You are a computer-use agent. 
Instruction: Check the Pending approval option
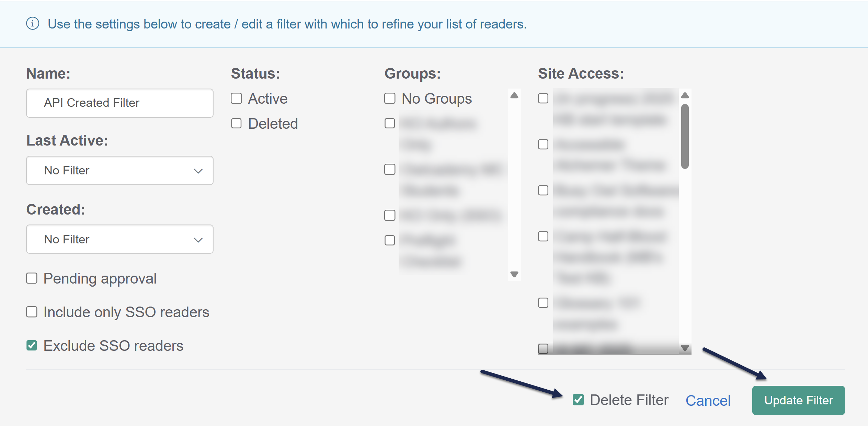click(x=32, y=278)
